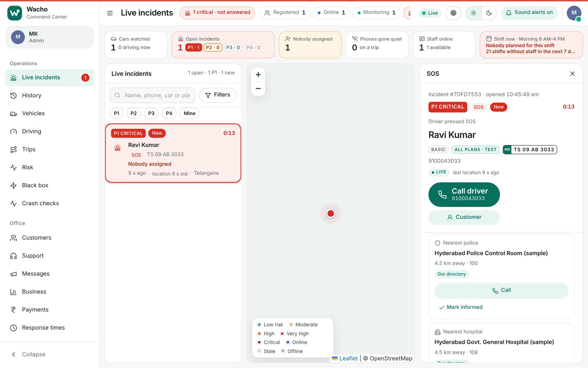Filter incidents by Mine chip

click(189, 114)
